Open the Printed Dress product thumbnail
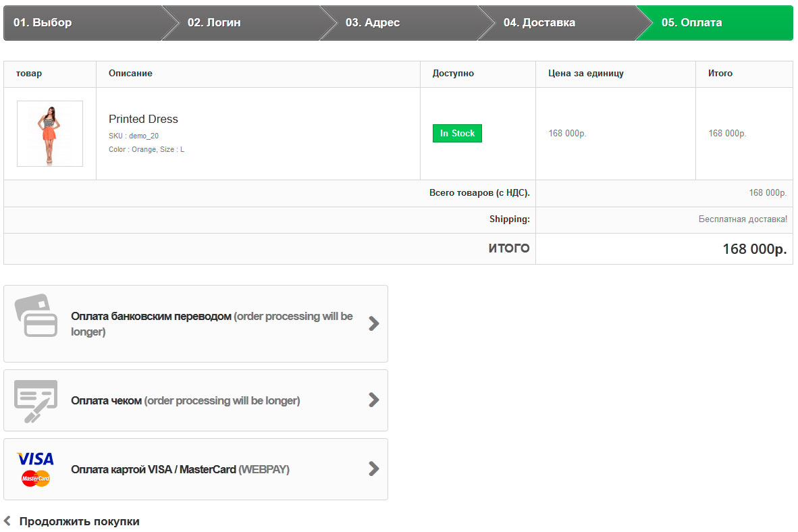798x532 pixels. pyautogui.click(x=50, y=134)
